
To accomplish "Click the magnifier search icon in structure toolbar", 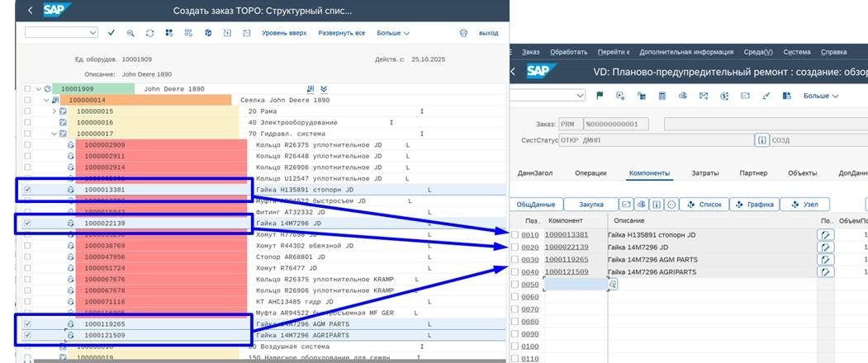I will pyautogui.click(x=130, y=33).
